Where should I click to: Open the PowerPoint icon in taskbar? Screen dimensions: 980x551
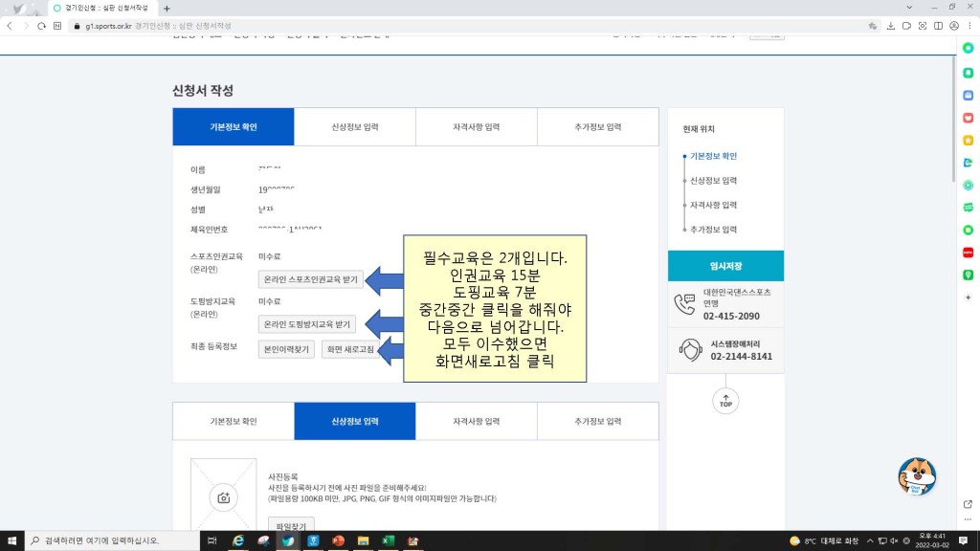[338, 540]
